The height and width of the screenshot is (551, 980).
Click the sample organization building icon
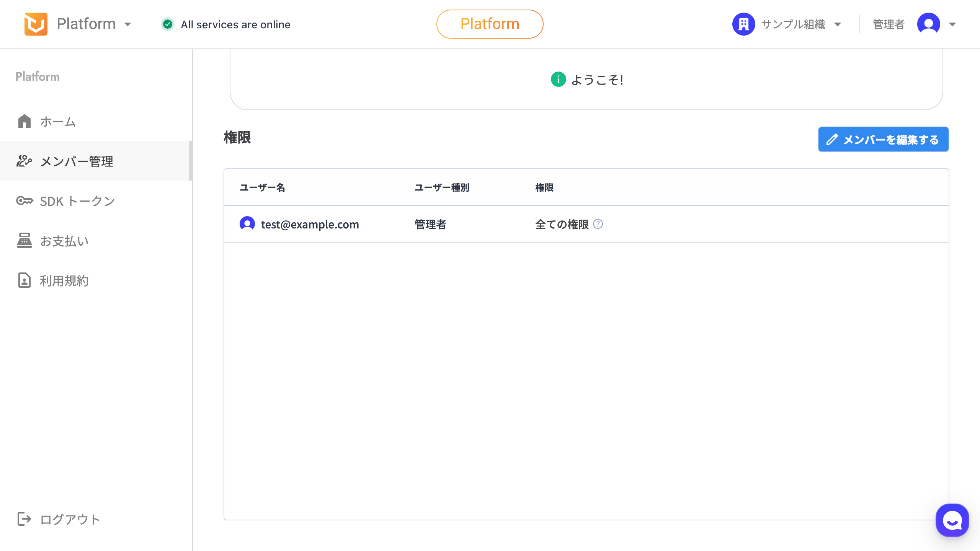pyautogui.click(x=743, y=24)
